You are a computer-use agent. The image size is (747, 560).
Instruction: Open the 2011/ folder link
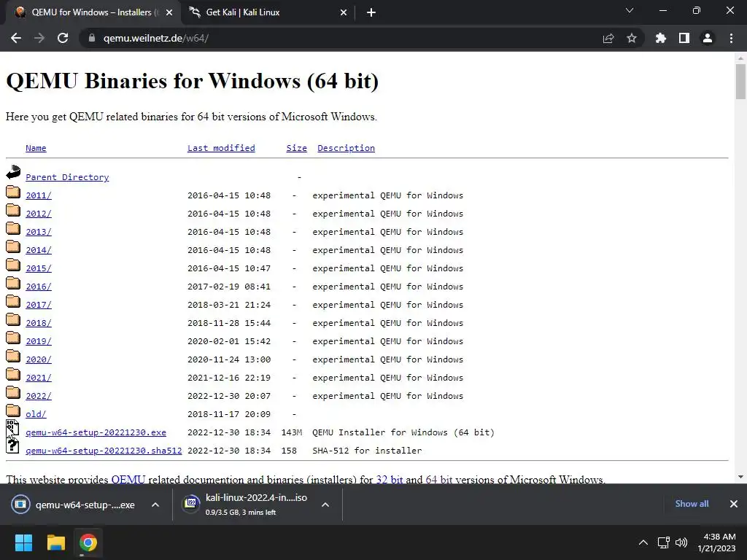pos(39,195)
